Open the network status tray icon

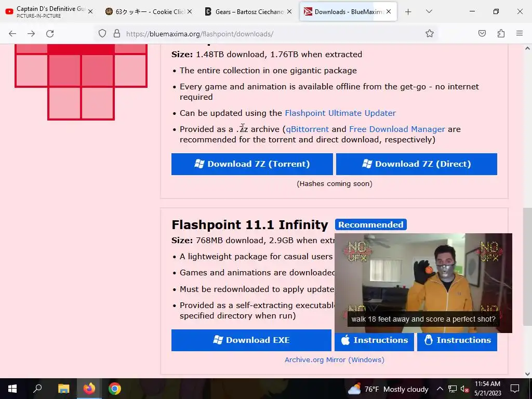(453, 389)
